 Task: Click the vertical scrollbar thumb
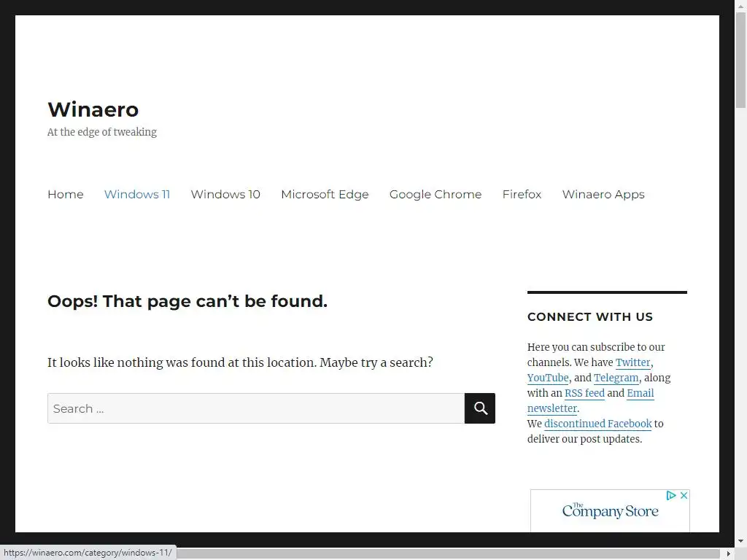coord(740,60)
